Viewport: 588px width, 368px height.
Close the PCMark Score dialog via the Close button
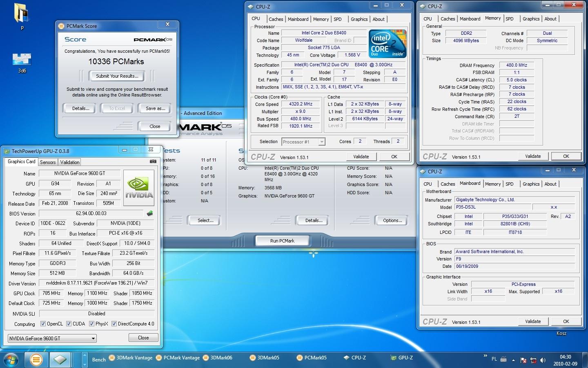(155, 126)
